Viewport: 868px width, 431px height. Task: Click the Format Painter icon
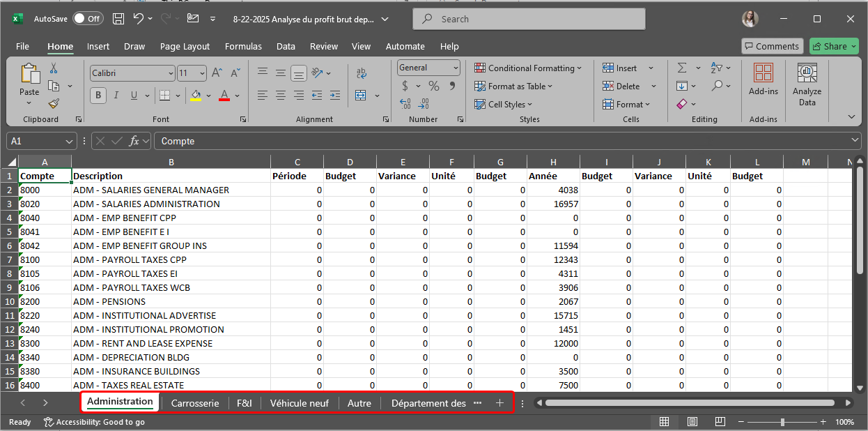click(54, 103)
